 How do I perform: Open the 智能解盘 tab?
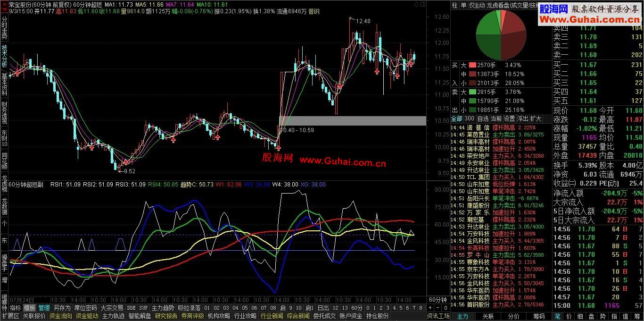pos(140,316)
